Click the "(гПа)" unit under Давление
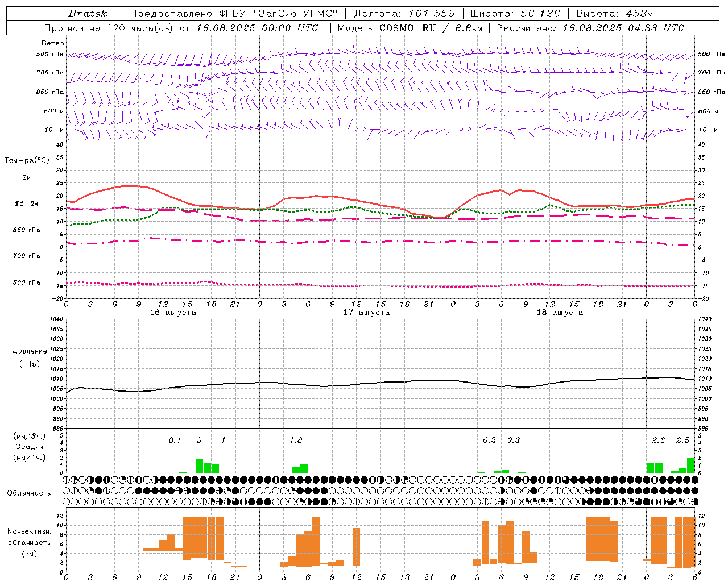This screenshot has width=728, height=582. click(30, 364)
